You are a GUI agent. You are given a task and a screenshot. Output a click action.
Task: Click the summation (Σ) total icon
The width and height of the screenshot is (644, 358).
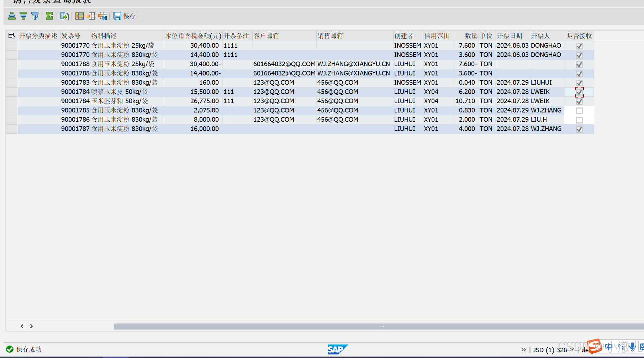pos(49,16)
